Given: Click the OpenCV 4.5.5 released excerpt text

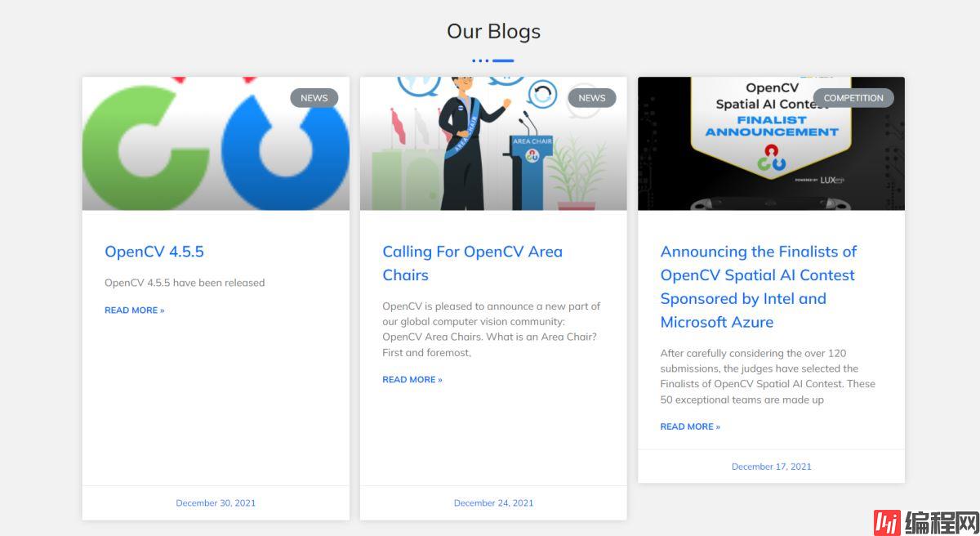Looking at the screenshot, I should coord(185,283).
